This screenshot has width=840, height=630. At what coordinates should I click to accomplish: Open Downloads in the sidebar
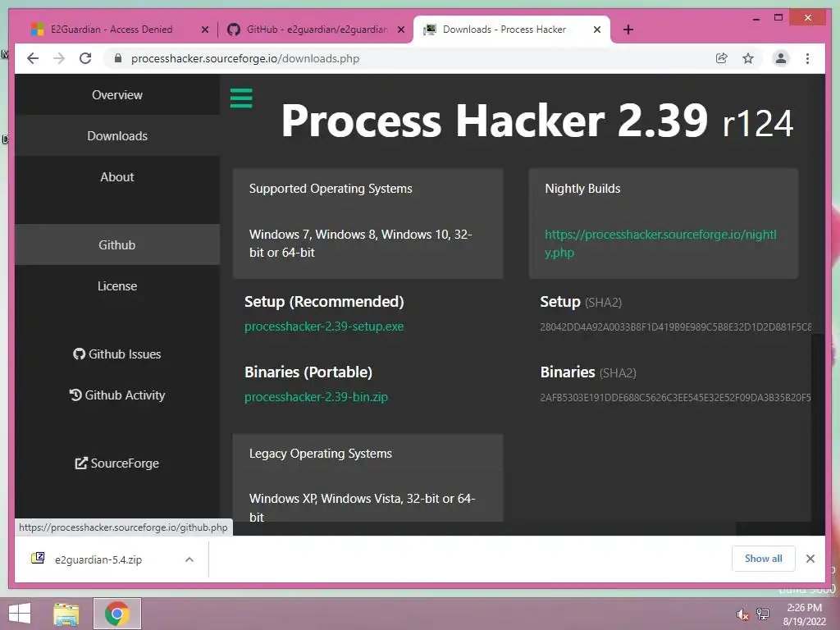tap(116, 136)
